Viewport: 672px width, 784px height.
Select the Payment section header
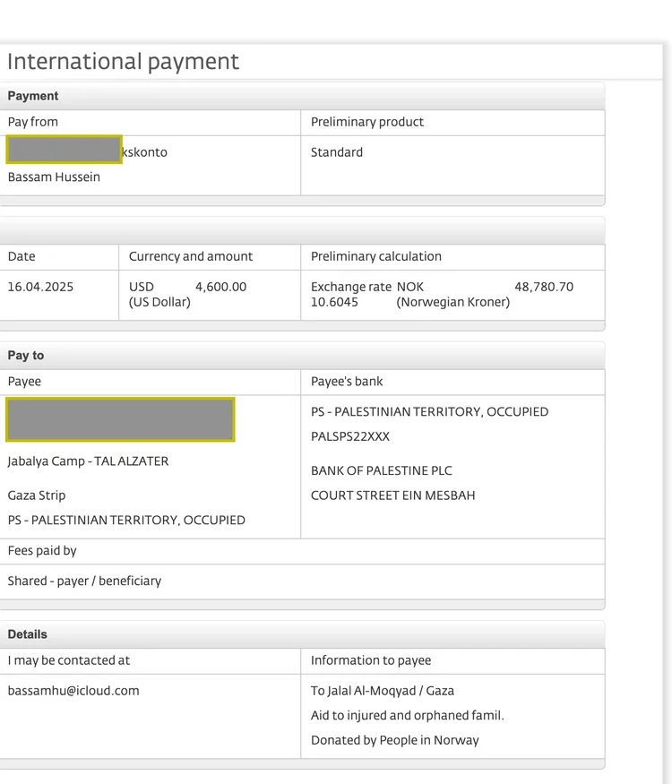[33, 96]
